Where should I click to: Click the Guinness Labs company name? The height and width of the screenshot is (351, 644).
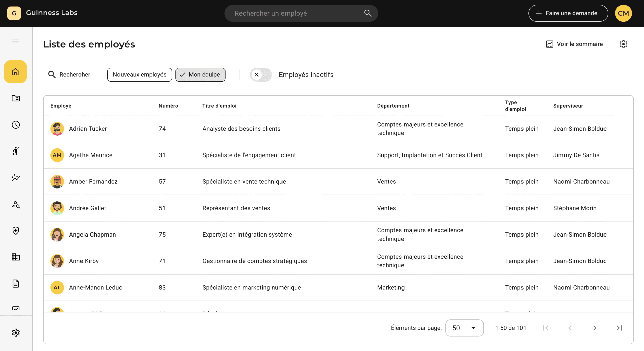pos(52,13)
